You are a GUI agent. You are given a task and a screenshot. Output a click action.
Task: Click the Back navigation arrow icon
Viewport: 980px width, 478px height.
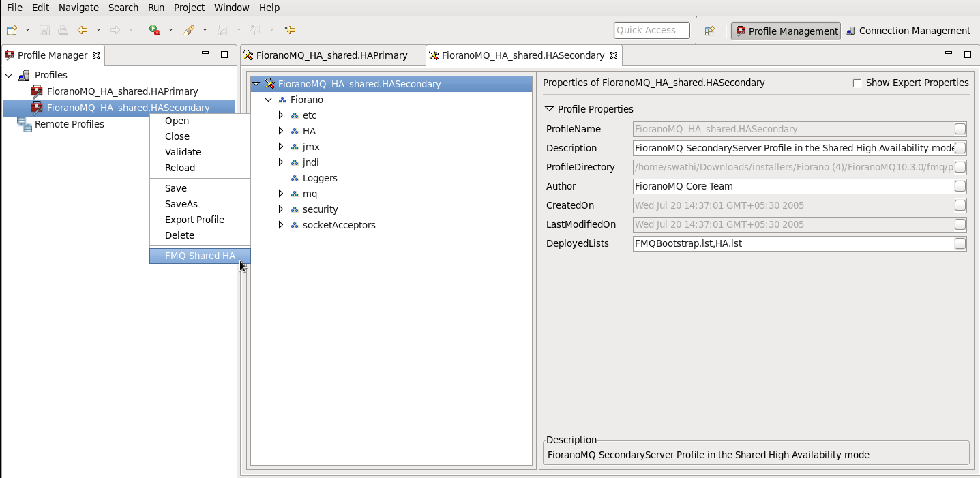[x=83, y=30]
